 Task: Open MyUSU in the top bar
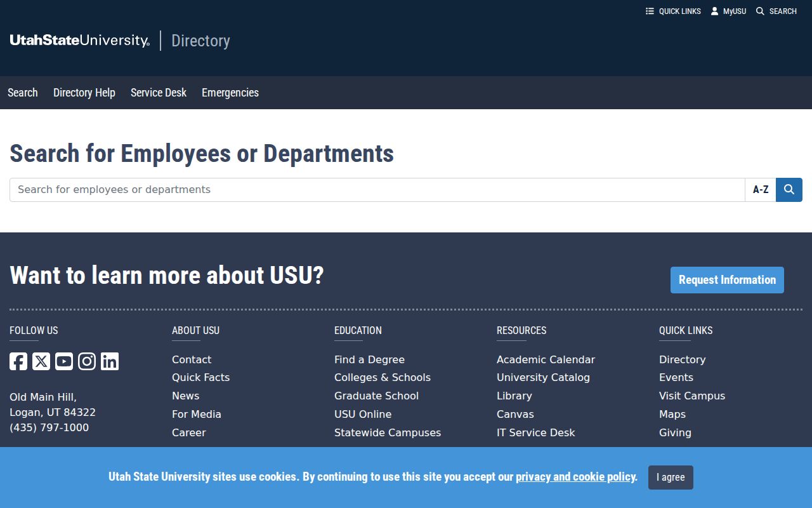point(728,11)
